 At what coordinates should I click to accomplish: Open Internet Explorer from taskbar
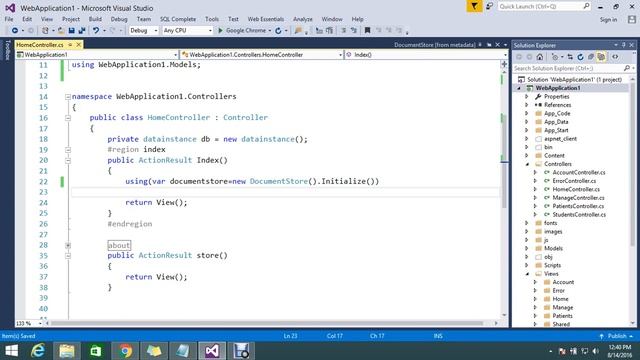[x=38, y=351]
